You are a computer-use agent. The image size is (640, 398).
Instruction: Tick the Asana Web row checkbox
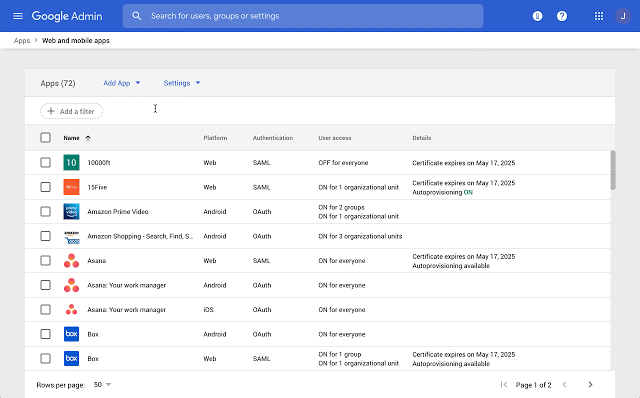(45, 260)
